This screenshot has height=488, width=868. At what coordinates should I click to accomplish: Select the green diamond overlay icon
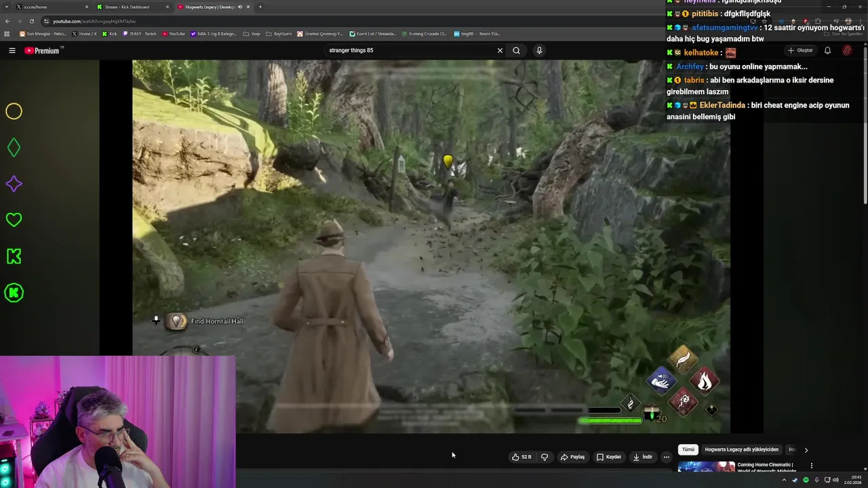pyautogui.click(x=14, y=148)
